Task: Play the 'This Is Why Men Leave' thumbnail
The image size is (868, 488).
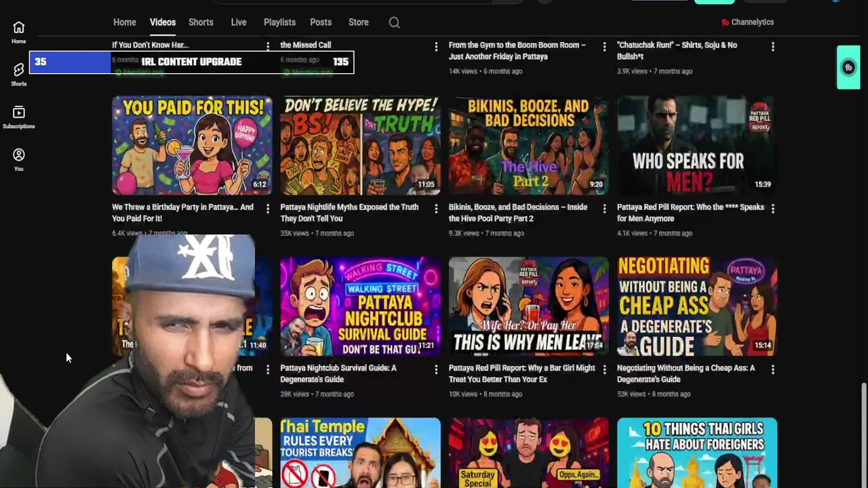Action: [528, 306]
